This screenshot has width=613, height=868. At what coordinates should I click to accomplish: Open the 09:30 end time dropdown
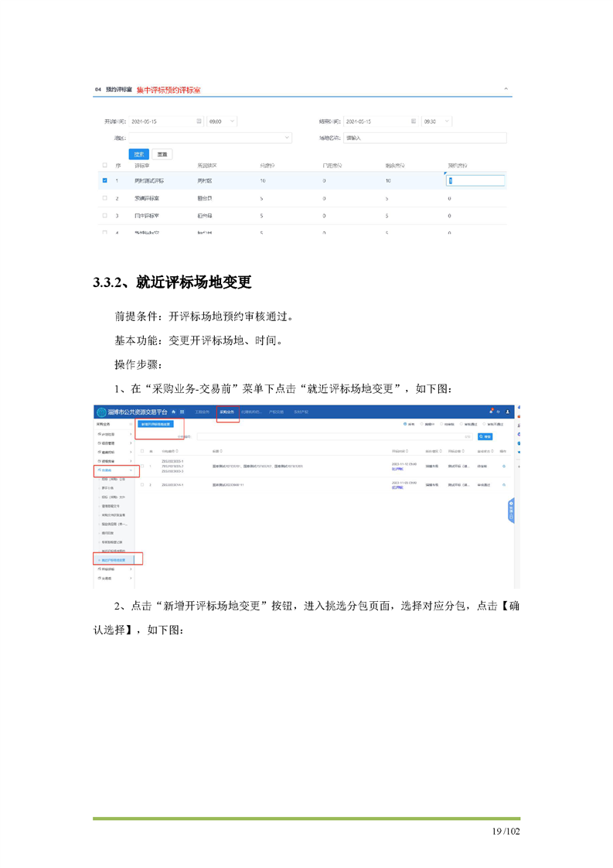[x=437, y=121]
